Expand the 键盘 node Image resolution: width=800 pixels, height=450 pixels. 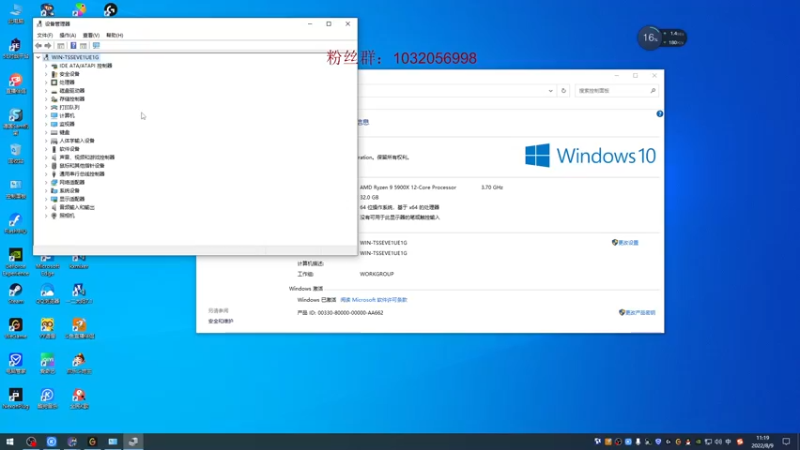tap(46, 132)
